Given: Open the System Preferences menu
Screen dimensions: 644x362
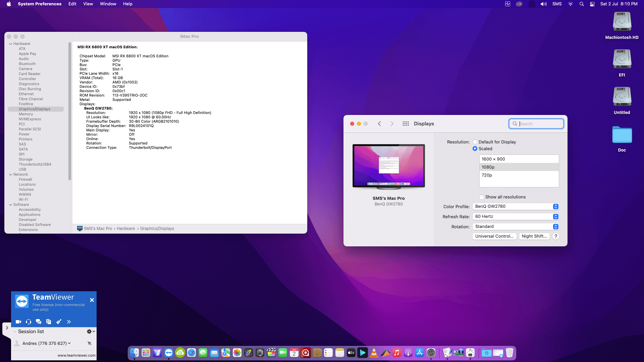Looking at the screenshot, I should [x=40, y=4].
